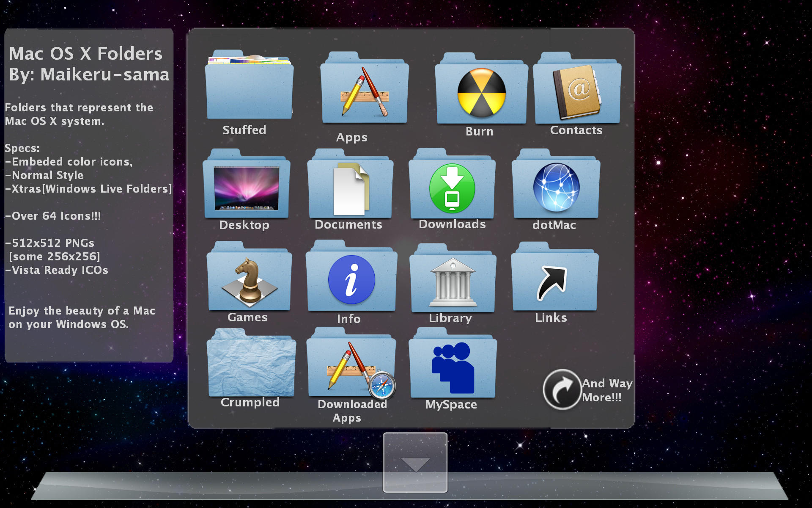The height and width of the screenshot is (508, 812).
Task: Click the MySpace folder icon
Action: 453,365
